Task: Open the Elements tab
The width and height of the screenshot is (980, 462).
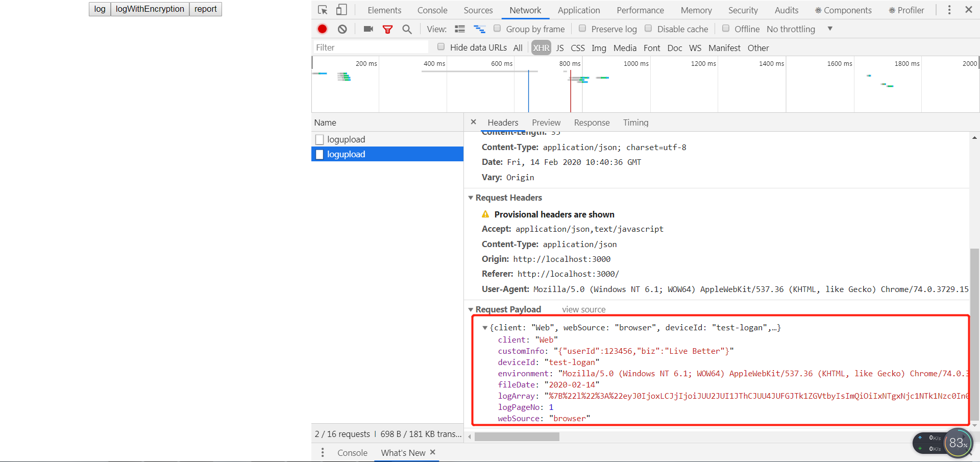Action: coord(384,10)
